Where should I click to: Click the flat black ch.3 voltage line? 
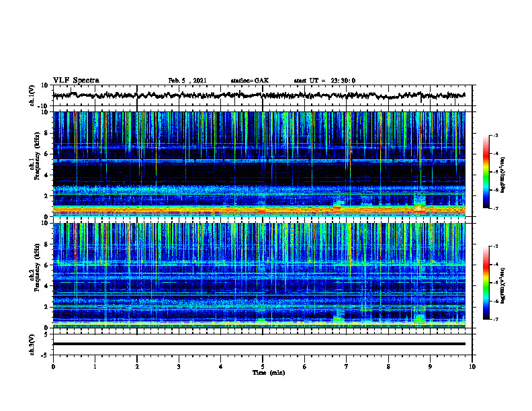point(259,344)
